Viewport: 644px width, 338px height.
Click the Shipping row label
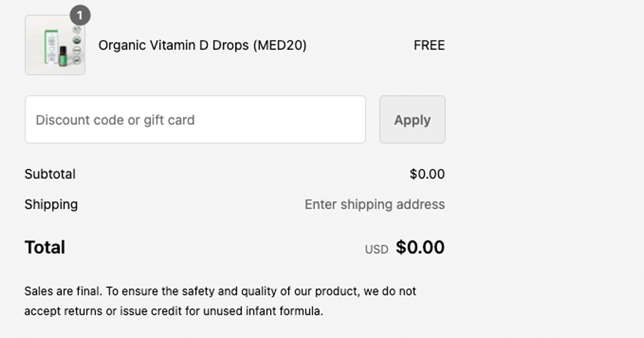pyautogui.click(x=50, y=204)
